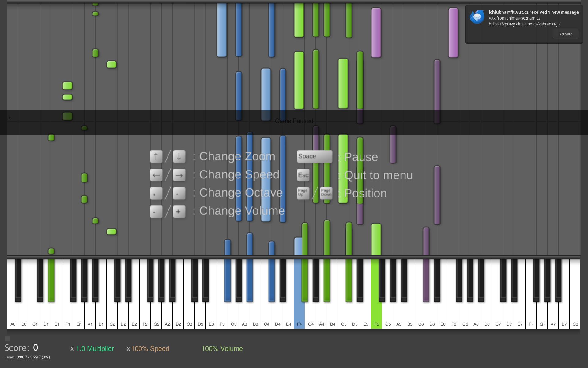Click the 100% Volume indicator
Image resolution: width=588 pixels, height=368 pixels.
click(222, 349)
